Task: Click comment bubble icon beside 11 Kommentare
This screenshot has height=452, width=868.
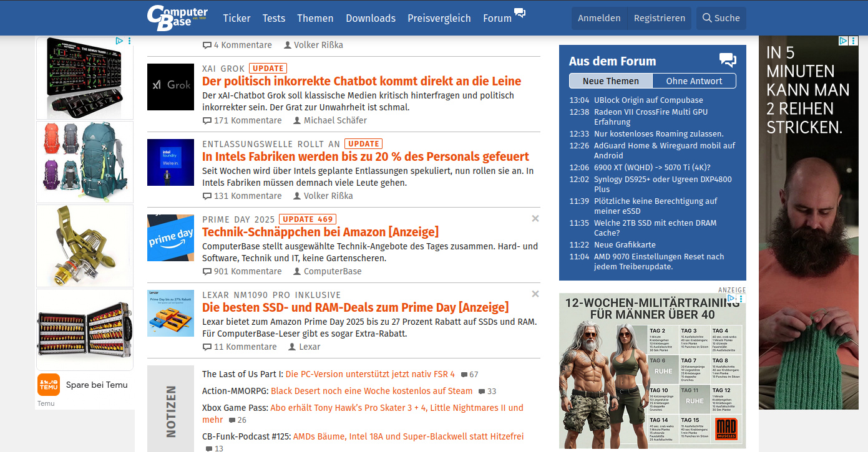Action: tap(207, 347)
